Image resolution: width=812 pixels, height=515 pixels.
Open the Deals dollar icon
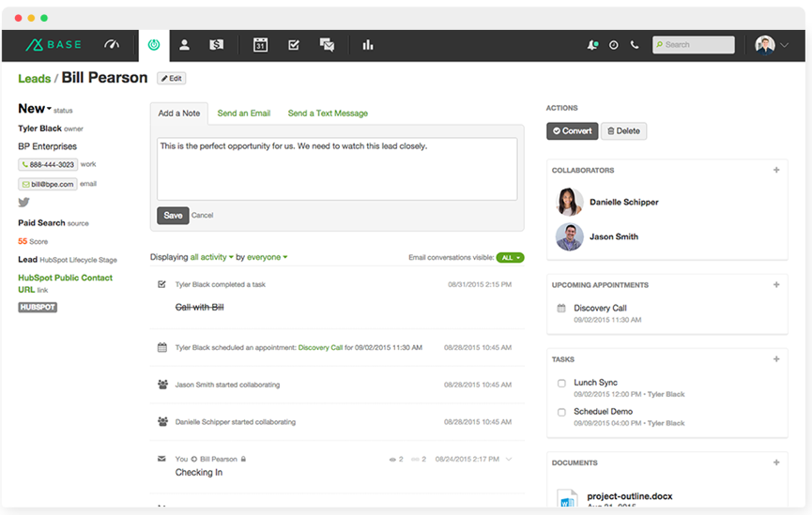(217, 45)
